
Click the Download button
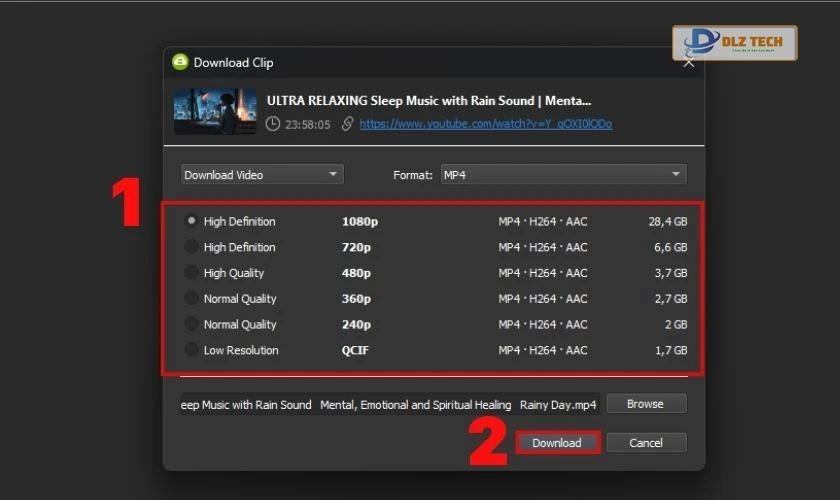(x=557, y=443)
